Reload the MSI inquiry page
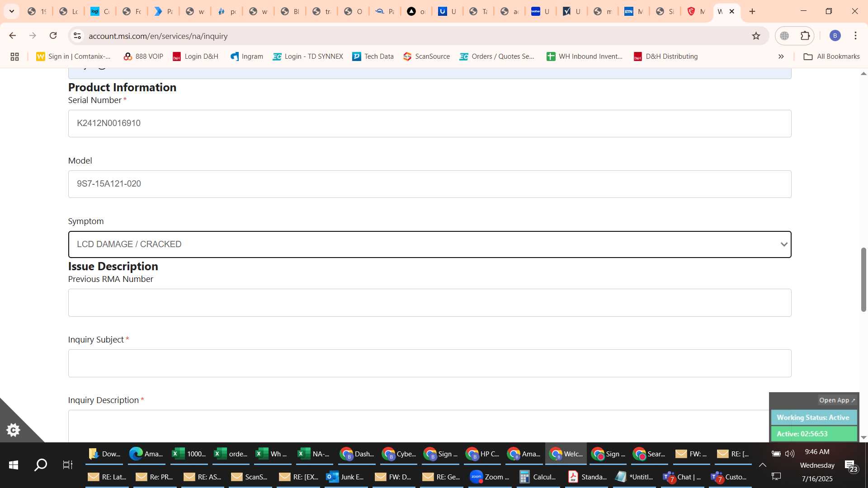Image resolution: width=868 pixels, height=488 pixels. [x=53, y=36]
